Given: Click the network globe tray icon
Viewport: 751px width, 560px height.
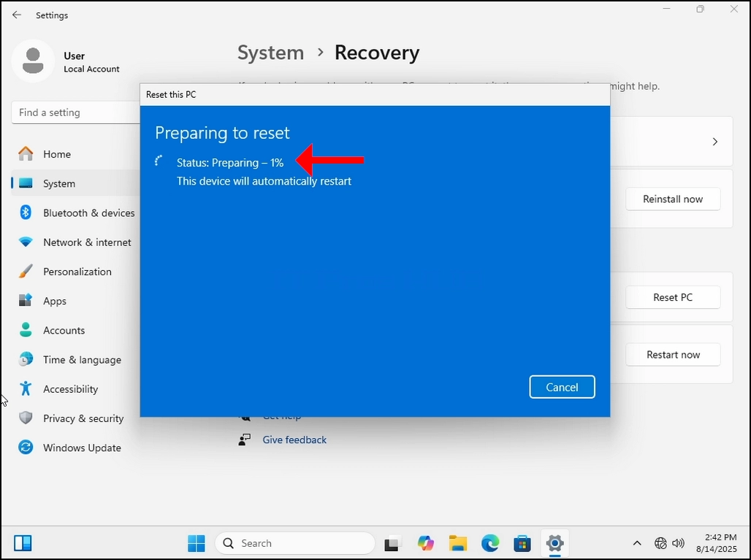Looking at the screenshot, I should [x=660, y=543].
